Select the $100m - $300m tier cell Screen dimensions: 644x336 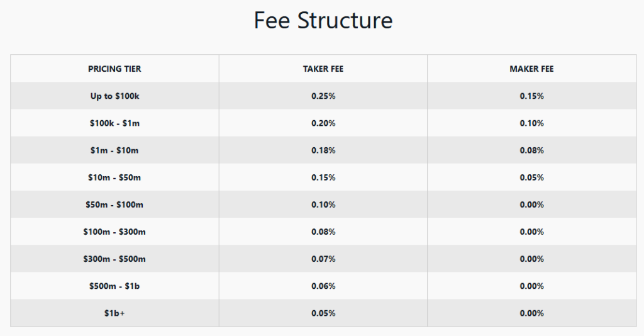point(114,232)
